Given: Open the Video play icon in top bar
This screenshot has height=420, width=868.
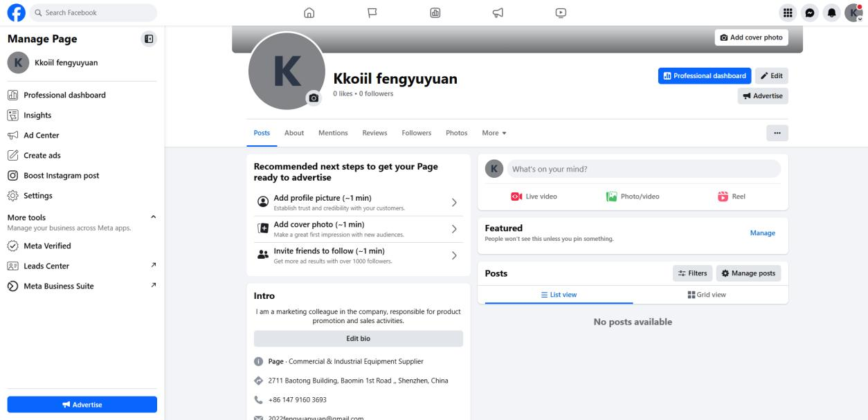Looking at the screenshot, I should click(x=561, y=12).
